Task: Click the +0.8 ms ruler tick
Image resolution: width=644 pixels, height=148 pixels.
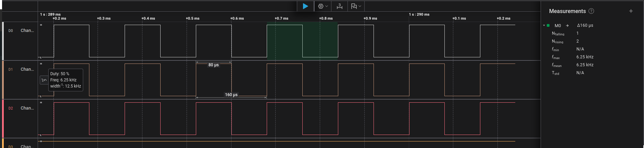Action: click(x=326, y=19)
